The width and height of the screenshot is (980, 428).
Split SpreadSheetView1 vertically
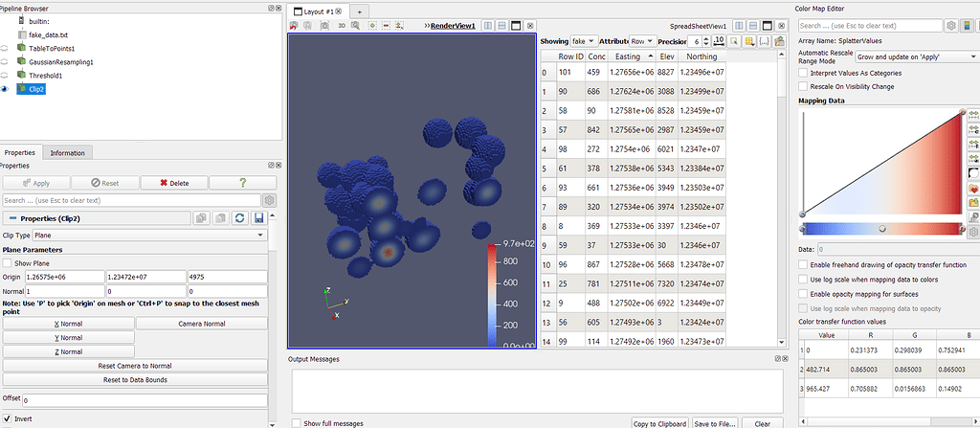[x=752, y=26]
